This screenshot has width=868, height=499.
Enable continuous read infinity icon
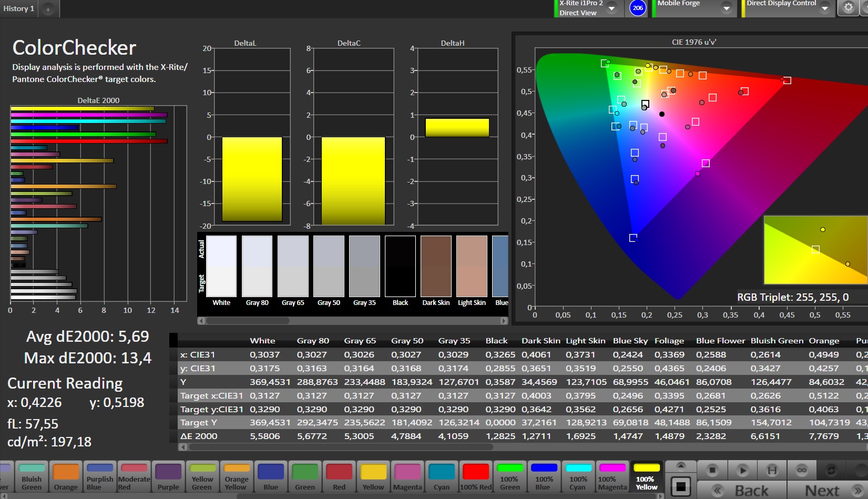tap(801, 470)
